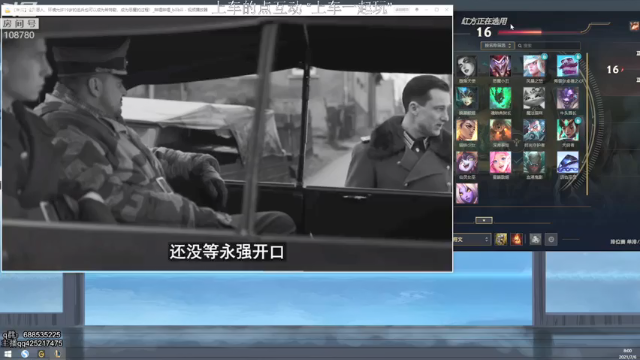Click the video playback area
Screen dimensions: 640x360
(x=227, y=143)
